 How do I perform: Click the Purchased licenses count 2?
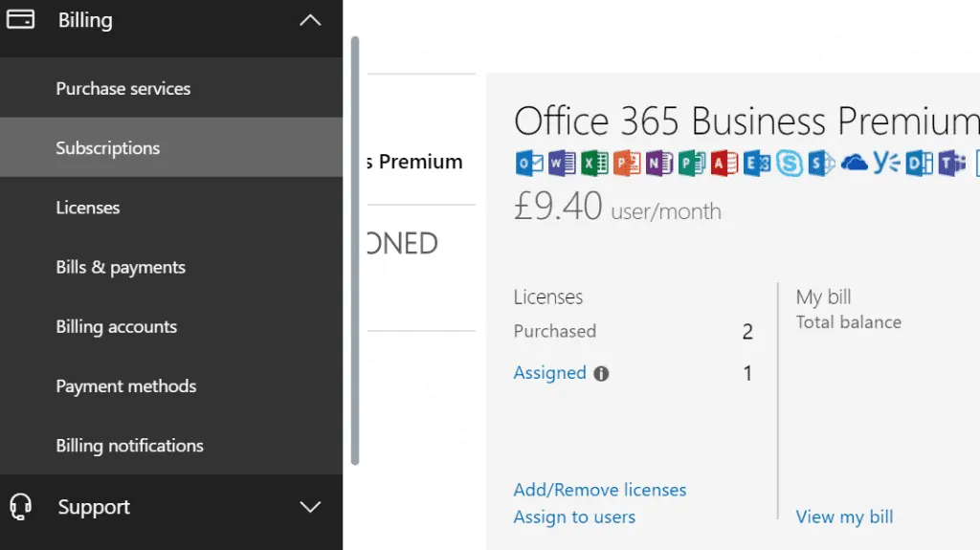747,331
